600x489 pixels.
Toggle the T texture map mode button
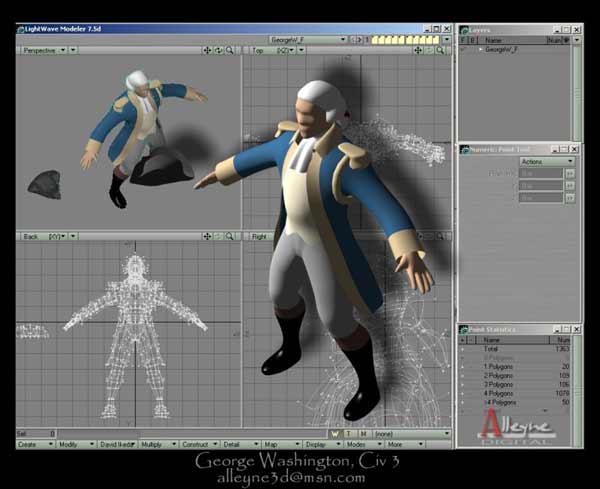pyautogui.click(x=349, y=434)
